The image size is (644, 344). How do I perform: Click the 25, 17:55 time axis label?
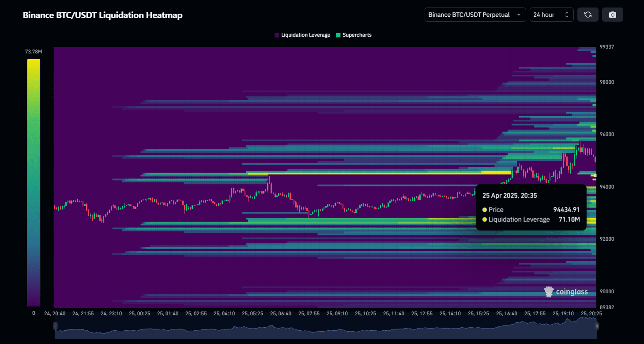point(535,314)
